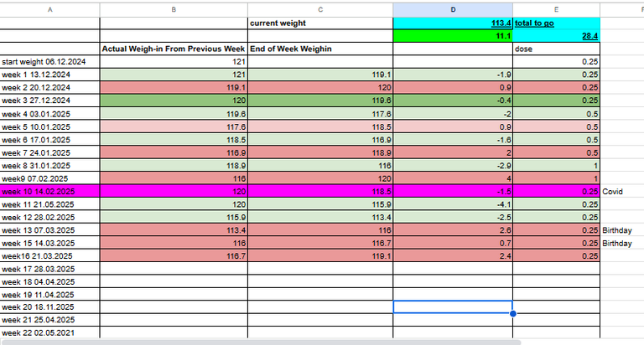Click the 'Covid' note cell
This screenshot has height=345, width=644.
pyautogui.click(x=612, y=192)
